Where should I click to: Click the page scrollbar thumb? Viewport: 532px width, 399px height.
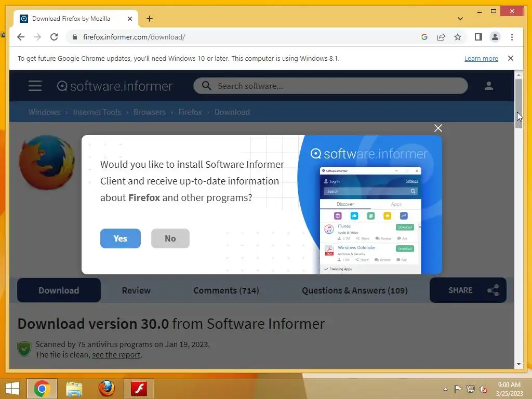pos(518,103)
